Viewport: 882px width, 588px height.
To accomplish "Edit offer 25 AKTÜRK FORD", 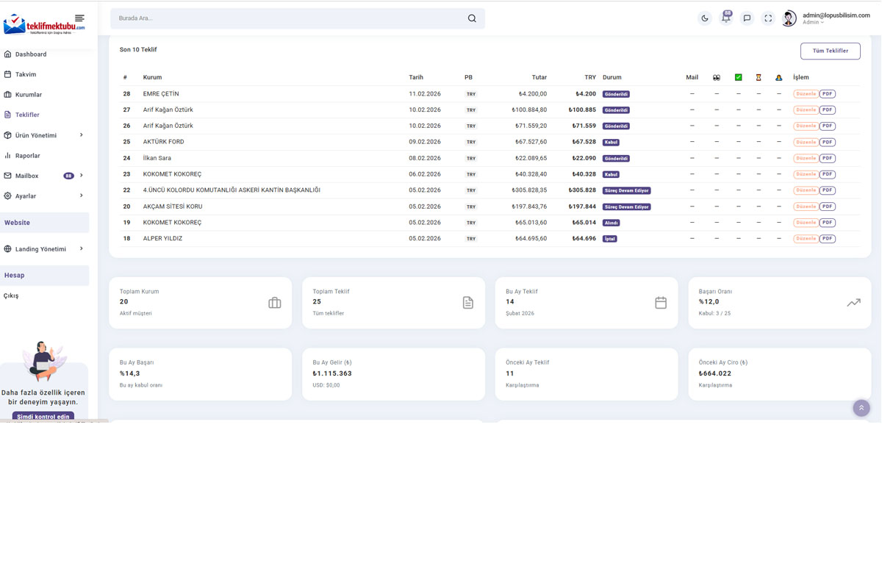I will [806, 142].
